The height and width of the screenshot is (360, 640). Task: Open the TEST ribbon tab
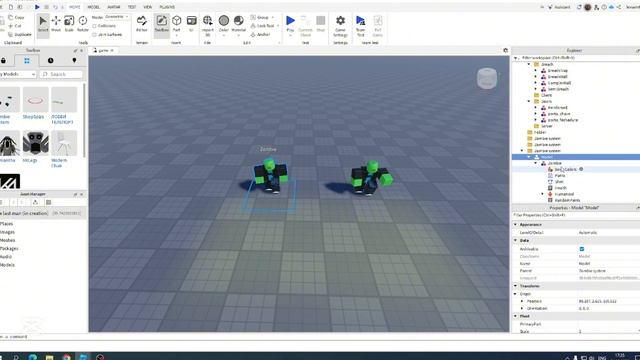tap(132, 7)
